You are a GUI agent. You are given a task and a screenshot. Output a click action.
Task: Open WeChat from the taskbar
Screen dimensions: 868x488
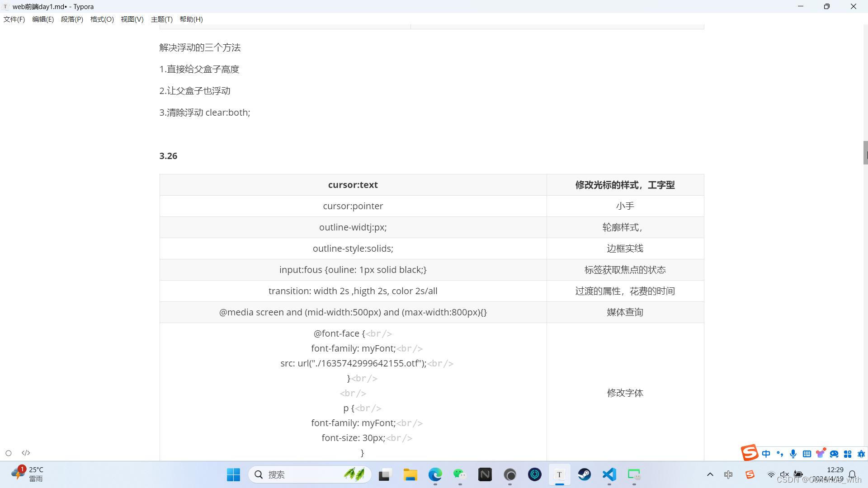tap(460, 474)
